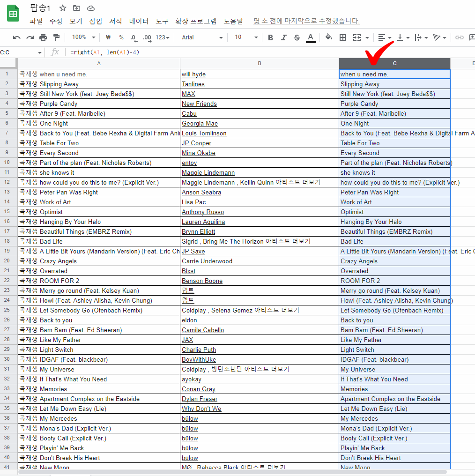Open the font size 10 dropdown

point(246,37)
